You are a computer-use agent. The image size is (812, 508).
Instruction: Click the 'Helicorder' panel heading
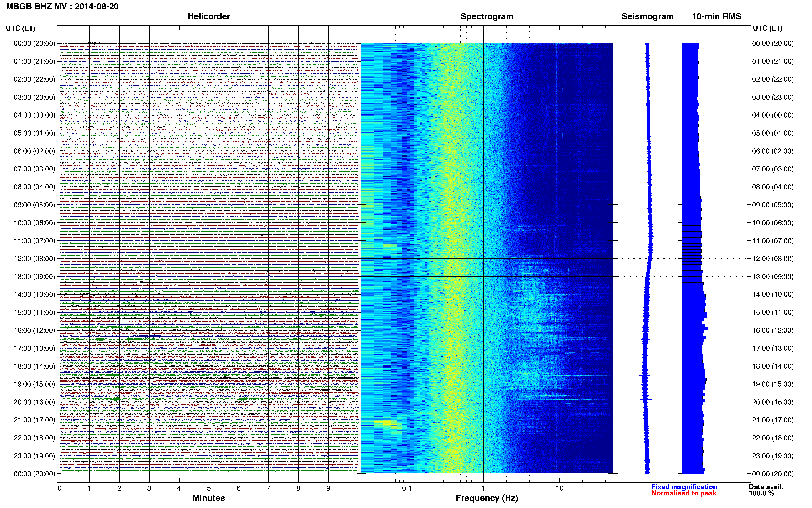(209, 16)
